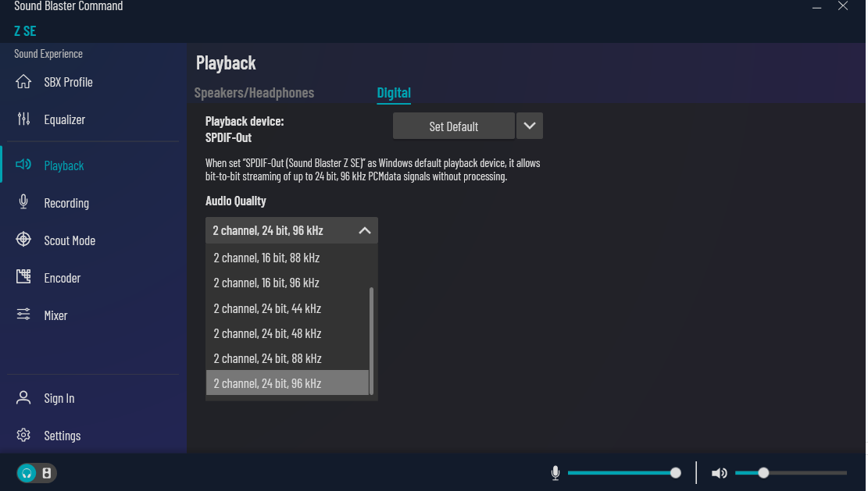
Task: Click the Playback speaker icon in sidebar
Action: (x=23, y=164)
